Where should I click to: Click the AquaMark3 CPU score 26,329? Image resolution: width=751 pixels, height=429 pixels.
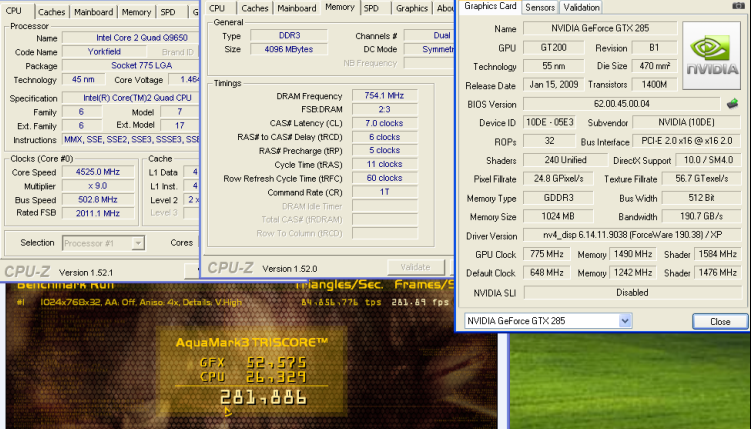tap(276, 377)
